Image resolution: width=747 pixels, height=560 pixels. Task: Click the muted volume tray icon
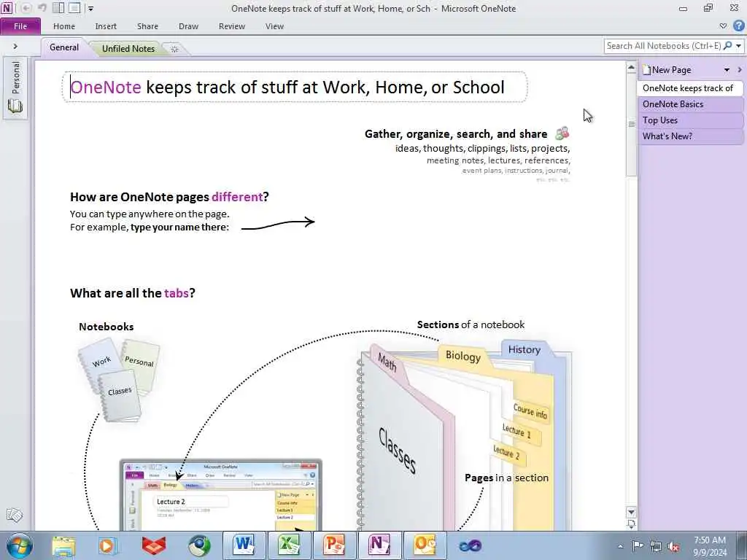click(673, 546)
